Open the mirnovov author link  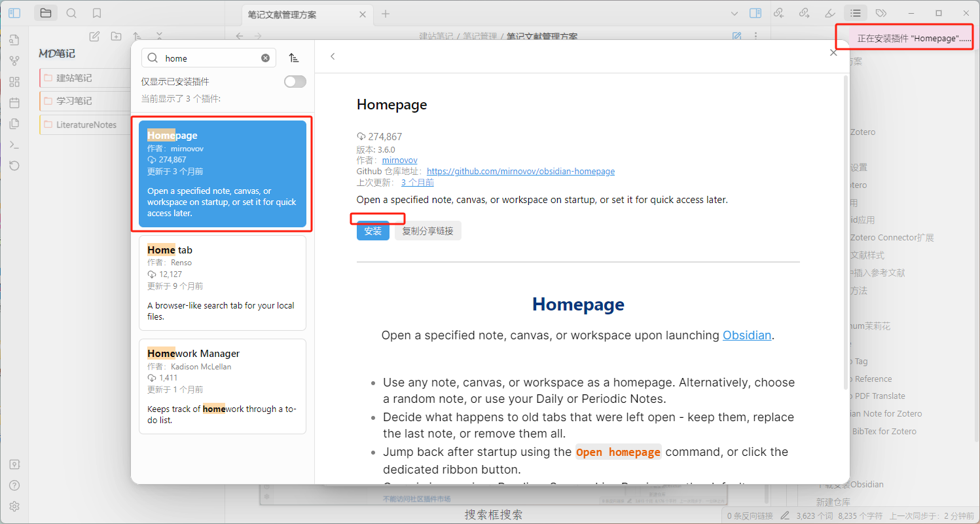pyautogui.click(x=400, y=160)
